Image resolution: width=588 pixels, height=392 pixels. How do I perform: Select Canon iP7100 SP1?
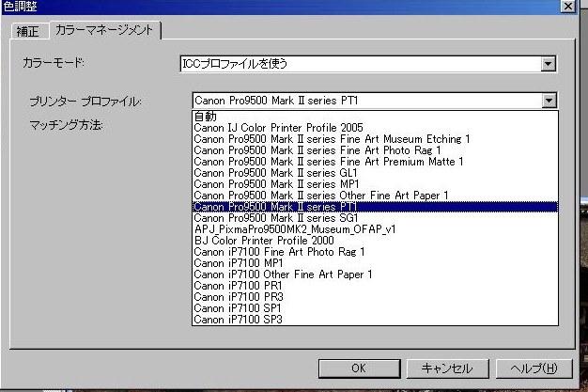375,308
